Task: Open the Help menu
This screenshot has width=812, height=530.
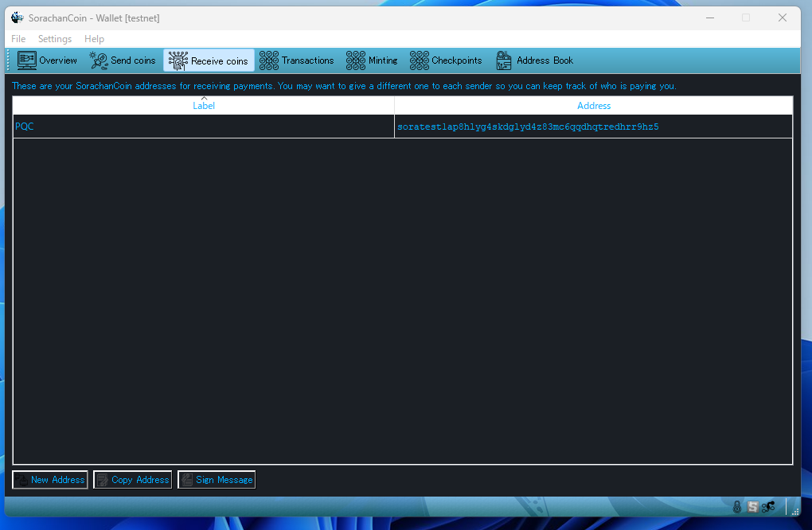Action: [x=94, y=39]
